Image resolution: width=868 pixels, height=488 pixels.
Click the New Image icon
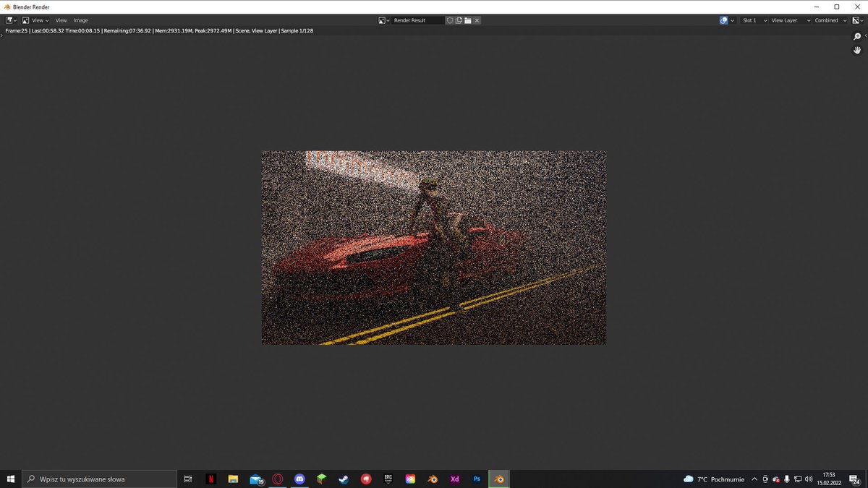pyautogui.click(x=459, y=20)
